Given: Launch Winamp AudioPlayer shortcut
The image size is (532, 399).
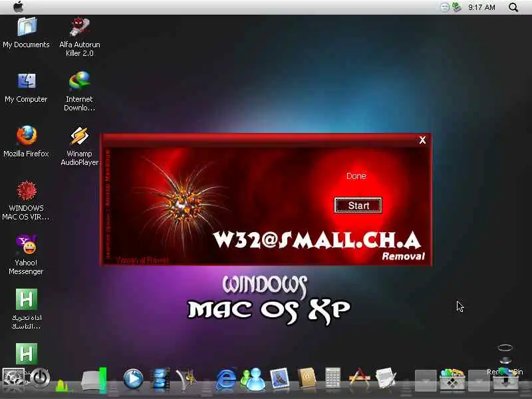Looking at the screenshot, I should (x=79, y=146).
